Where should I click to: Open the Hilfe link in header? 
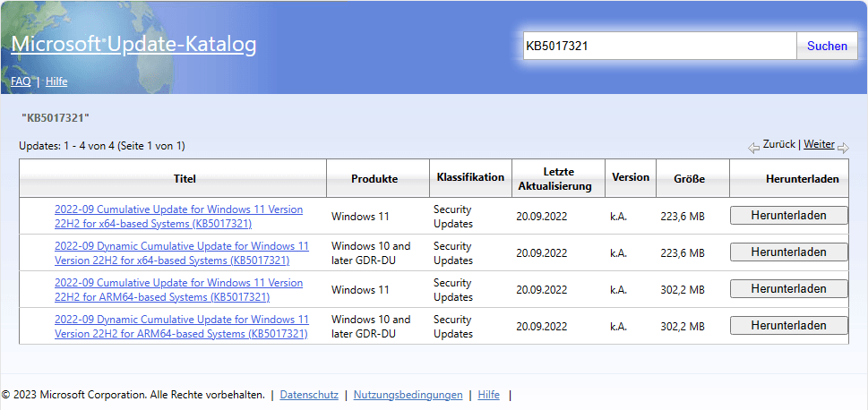click(x=56, y=81)
